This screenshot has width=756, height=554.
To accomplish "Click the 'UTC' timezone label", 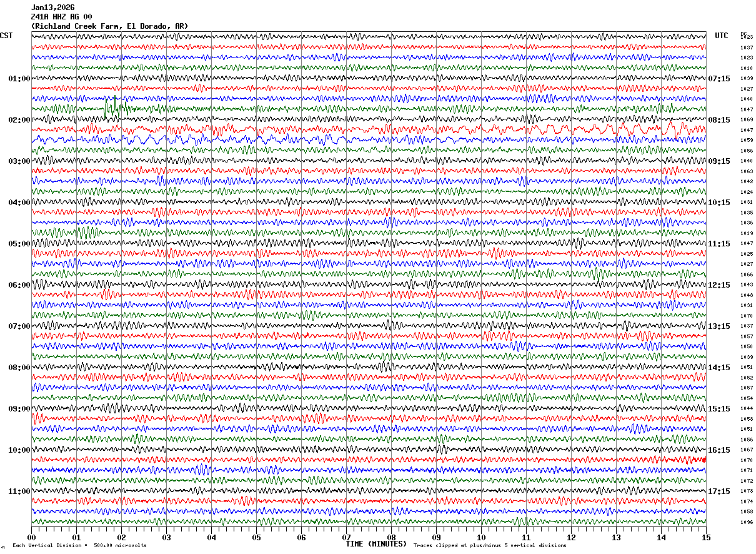I will pyautogui.click(x=722, y=36).
